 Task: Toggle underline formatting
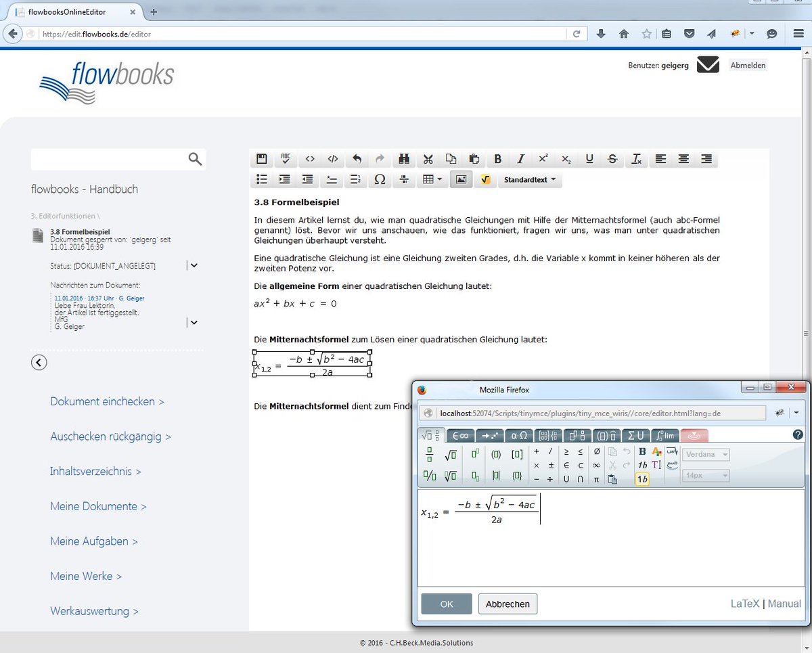tap(589, 159)
